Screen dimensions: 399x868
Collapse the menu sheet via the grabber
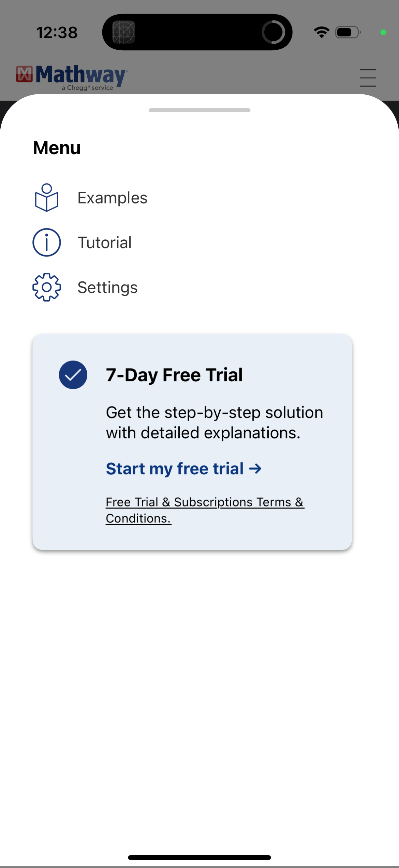pos(199,110)
